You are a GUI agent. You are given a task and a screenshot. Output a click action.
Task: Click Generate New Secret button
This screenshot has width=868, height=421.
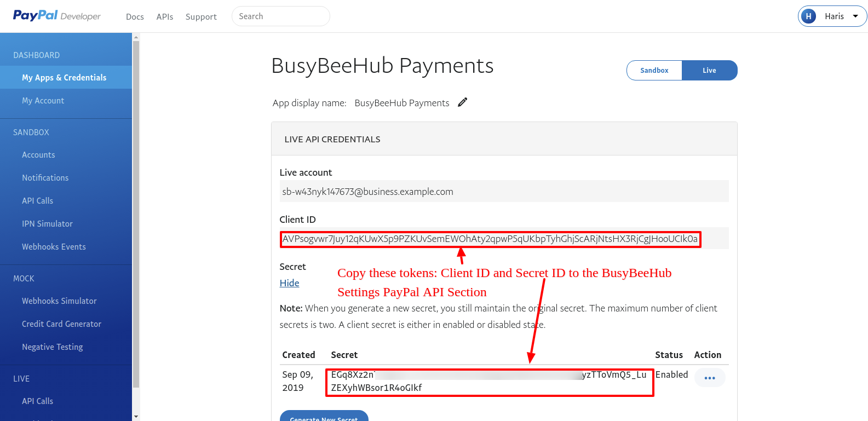[324, 416]
